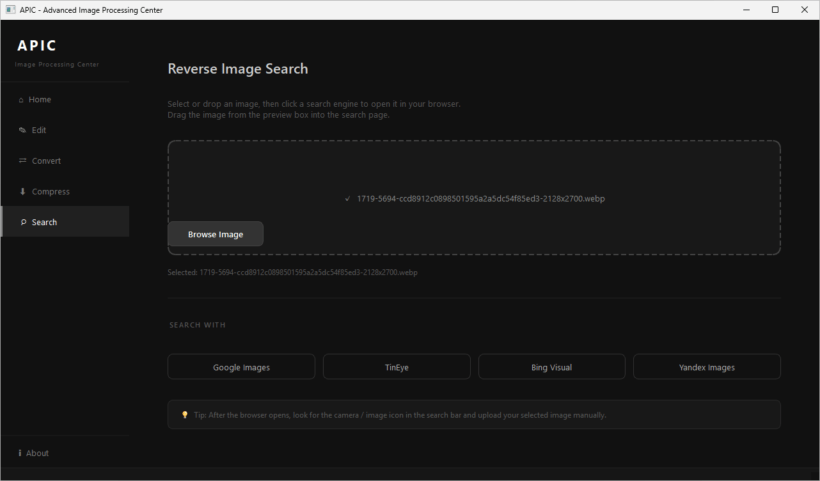The width and height of the screenshot is (820, 481).
Task: Click the Convert arrows icon
Action: click(22, 161)
